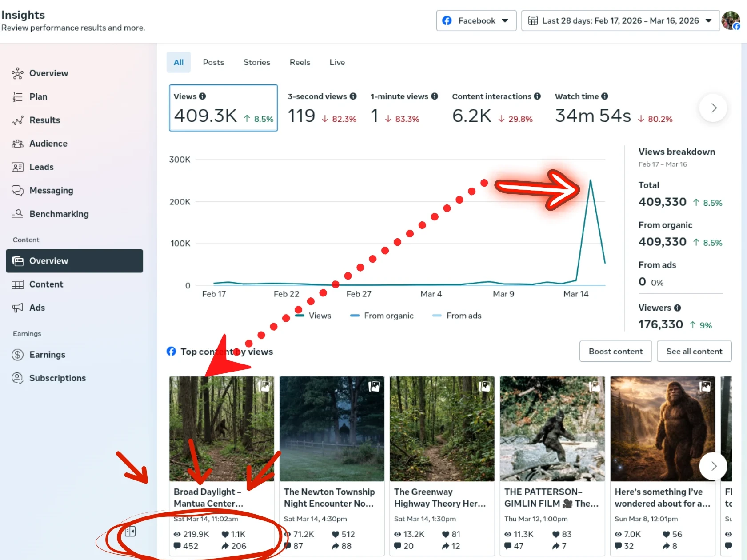This screenshot has width=747, height=560.
Task: Open Leads from the sidebar
Action: pyautogui.click(x=41, y=167)
